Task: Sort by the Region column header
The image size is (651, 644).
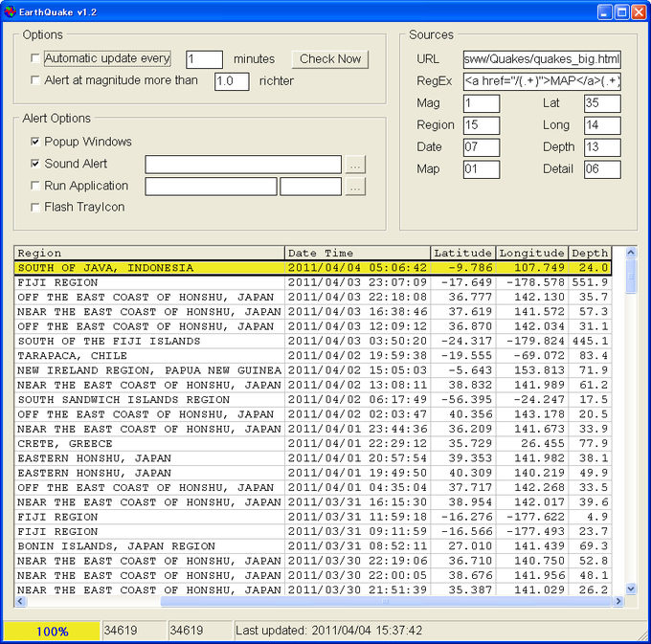Action: [149, 253]
